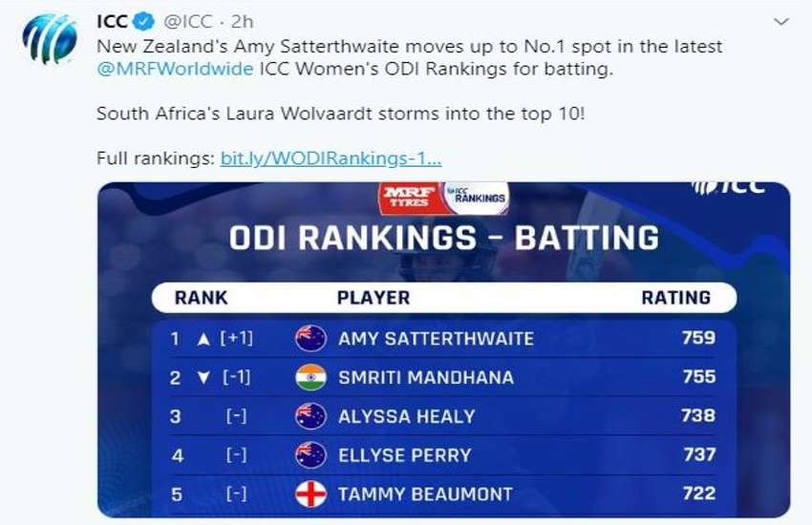Open the tweet options chevron menu

point(780,22)
